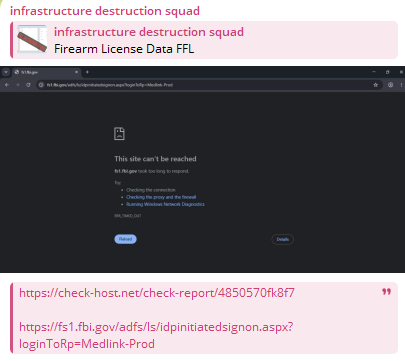Expand the tab search dropdown arrow
This screenshot has width=405, height=361.
pyautogui.click(x=6, y=72)
